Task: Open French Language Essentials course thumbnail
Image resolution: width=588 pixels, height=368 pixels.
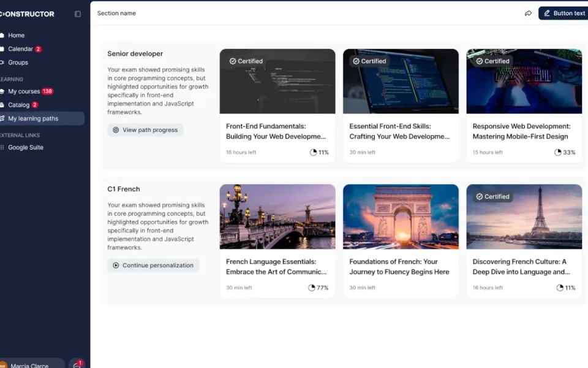Action: 277,217
